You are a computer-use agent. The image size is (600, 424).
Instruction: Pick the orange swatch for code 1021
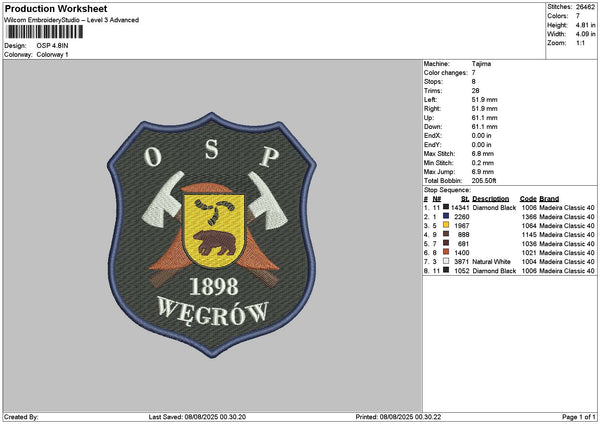pos(446,252)
